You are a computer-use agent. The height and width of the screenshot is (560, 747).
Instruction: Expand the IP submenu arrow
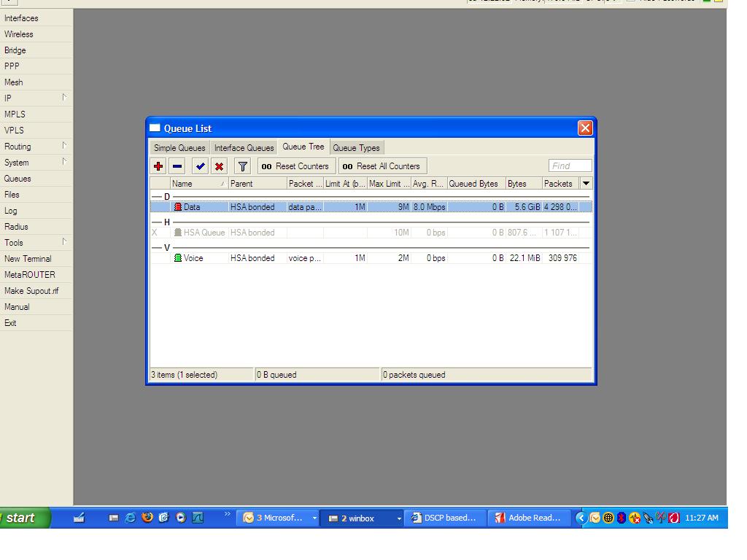pos(64,98)
